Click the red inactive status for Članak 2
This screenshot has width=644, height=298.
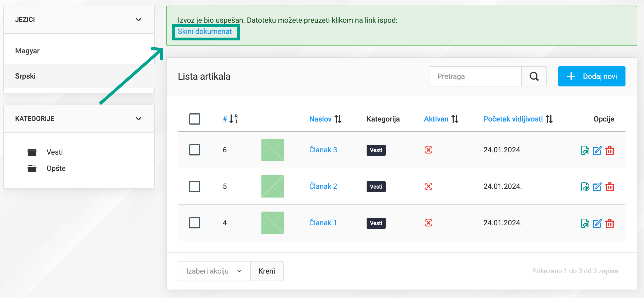428,186
